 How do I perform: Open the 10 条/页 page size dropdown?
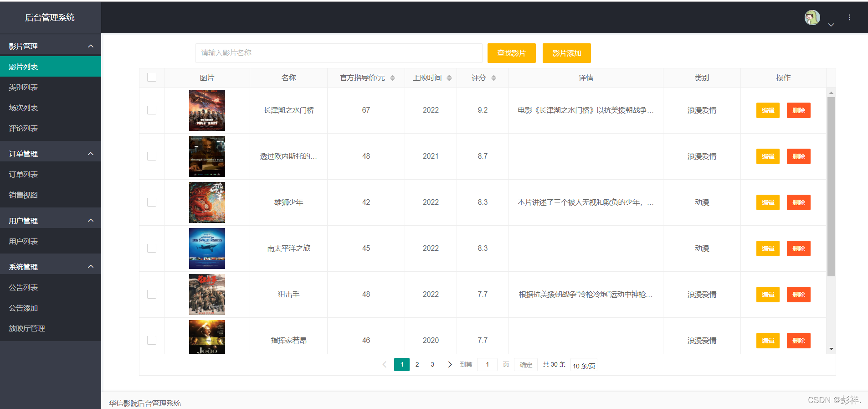click(584, 365)
